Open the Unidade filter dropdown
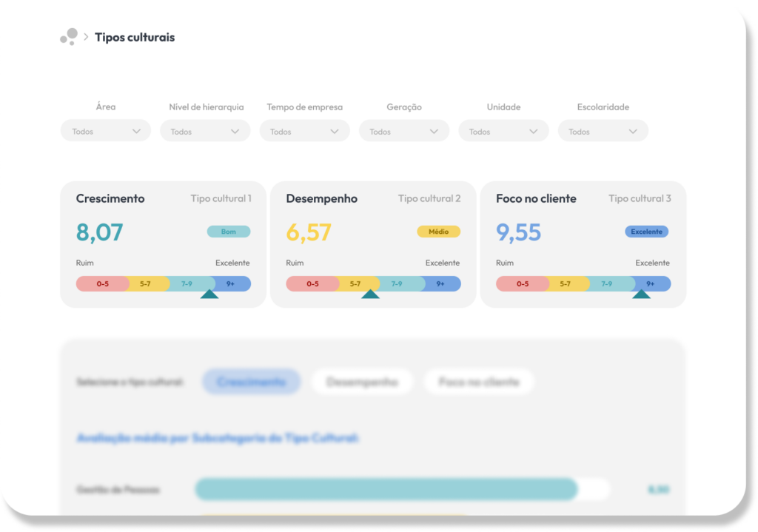Image resolution: width=758 pixels, height=532 pixels. click(x=503, y=131)
